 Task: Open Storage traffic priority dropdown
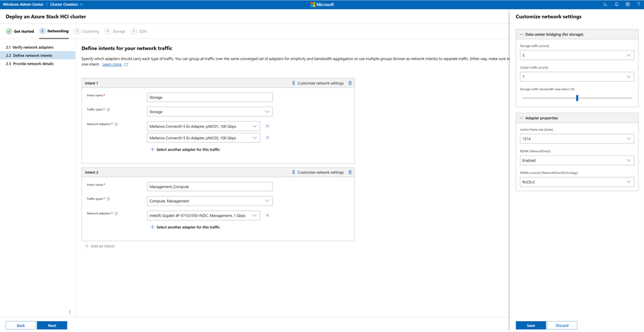click(x=577, y=55)
